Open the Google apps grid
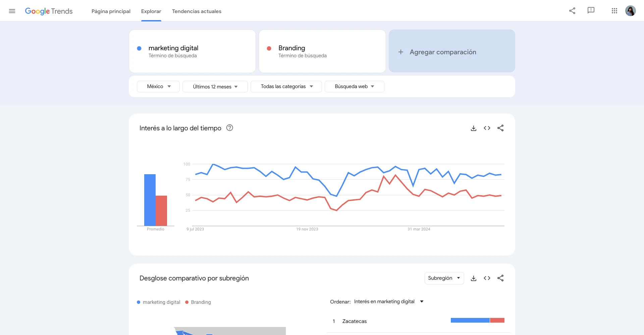 (614, 10)
